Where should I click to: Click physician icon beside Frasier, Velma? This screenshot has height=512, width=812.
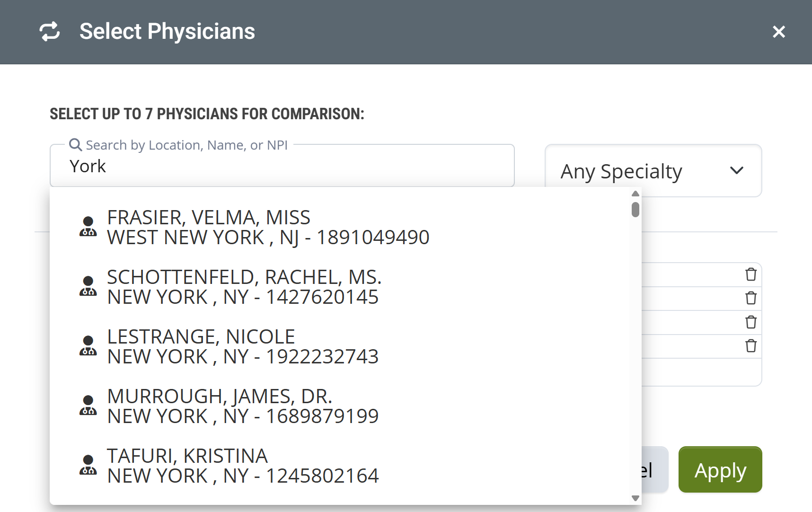point(88,227)
